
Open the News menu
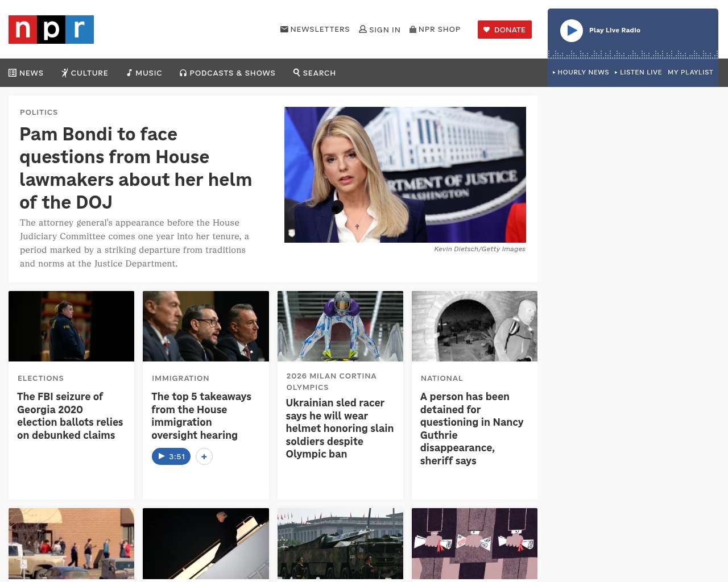coord(26,73)
